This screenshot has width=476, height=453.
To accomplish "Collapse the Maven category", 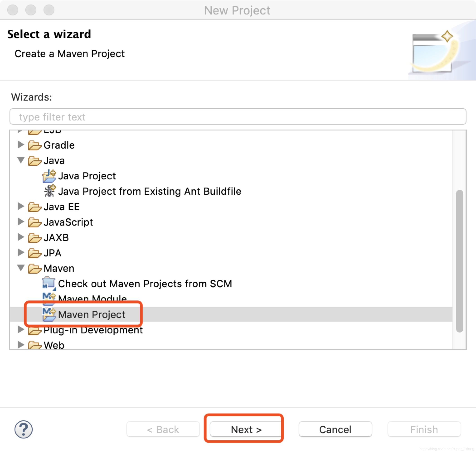I will click(21, 268).
